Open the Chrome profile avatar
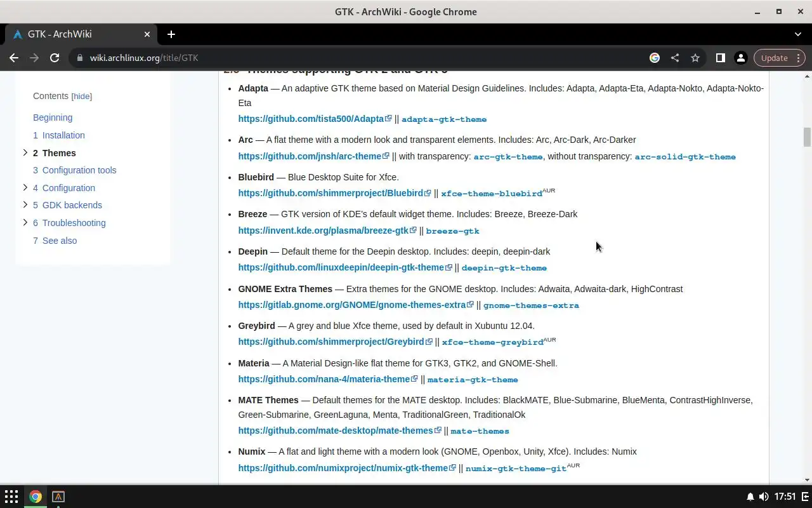812x508 pixels. pos(740,58)
